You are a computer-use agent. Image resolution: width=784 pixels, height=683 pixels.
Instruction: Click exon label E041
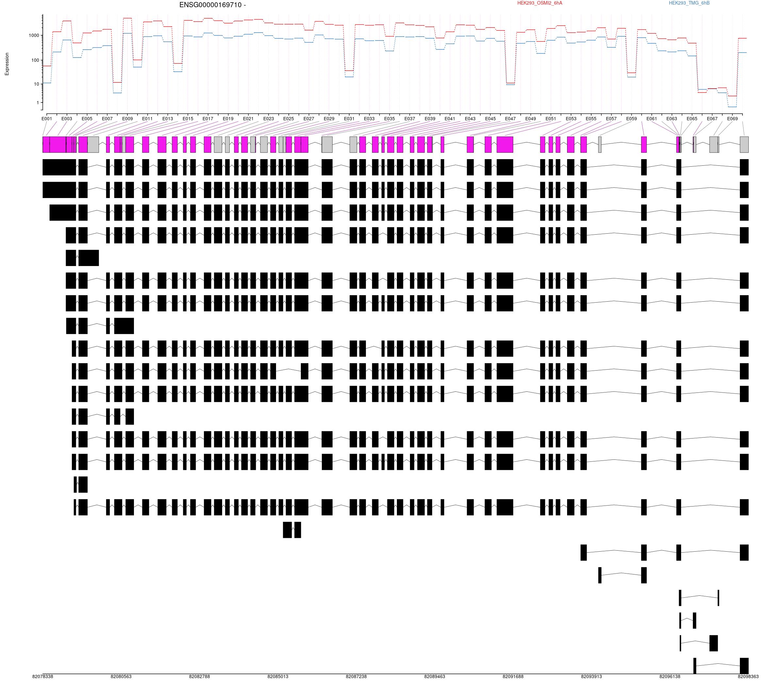tap(450, 119)
